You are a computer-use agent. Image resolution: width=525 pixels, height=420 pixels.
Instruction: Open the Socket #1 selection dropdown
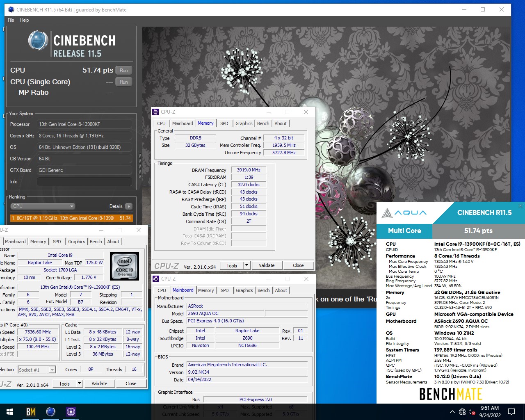coord(37,370)
